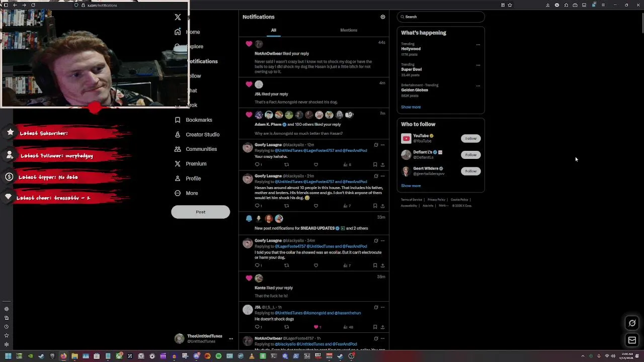The image size is (644, 362).
Task: Open Notifications settings gear
Action: tap(383, 17)
